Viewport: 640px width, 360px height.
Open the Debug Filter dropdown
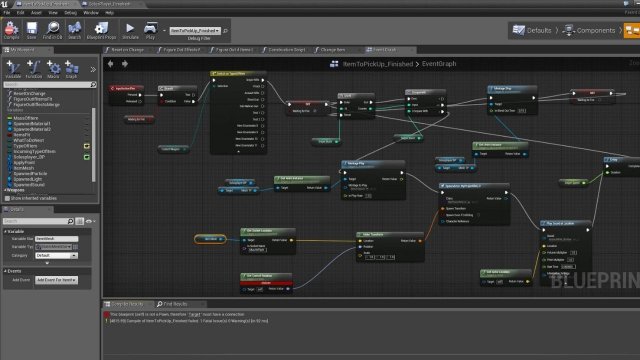(195, 31)
